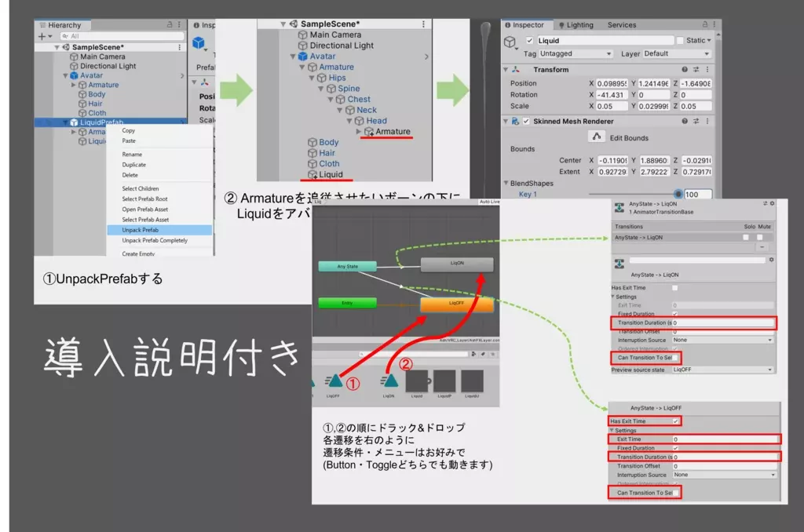Open the Transform component kebab menu
Screen dimensions: 804x532
click(x=707, y=69)
